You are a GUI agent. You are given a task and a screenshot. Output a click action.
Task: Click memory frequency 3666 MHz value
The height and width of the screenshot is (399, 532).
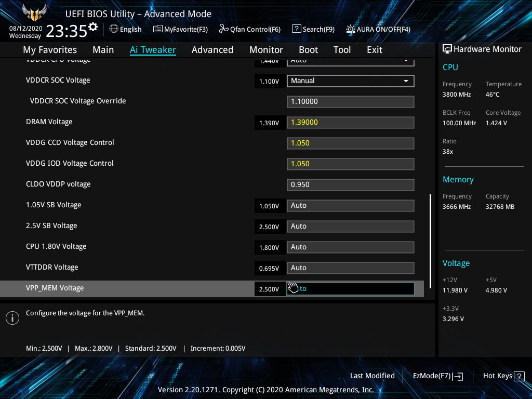click(456, 207)
